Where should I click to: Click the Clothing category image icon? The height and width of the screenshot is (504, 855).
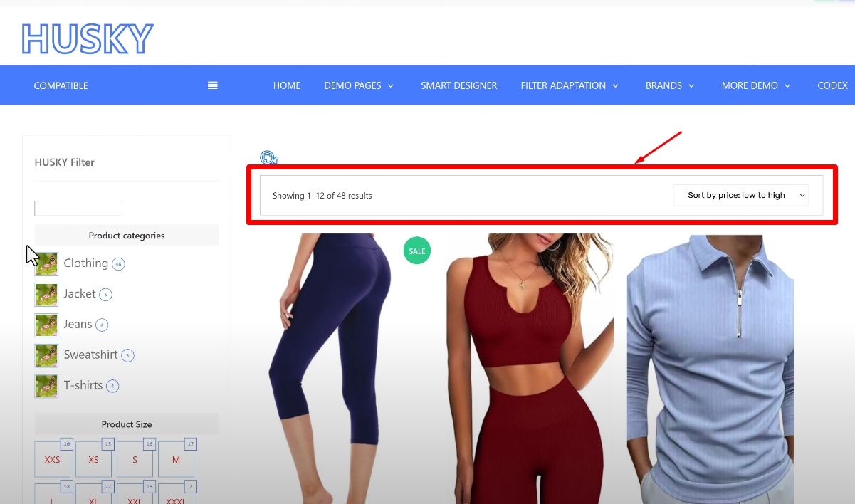[46, 264]
